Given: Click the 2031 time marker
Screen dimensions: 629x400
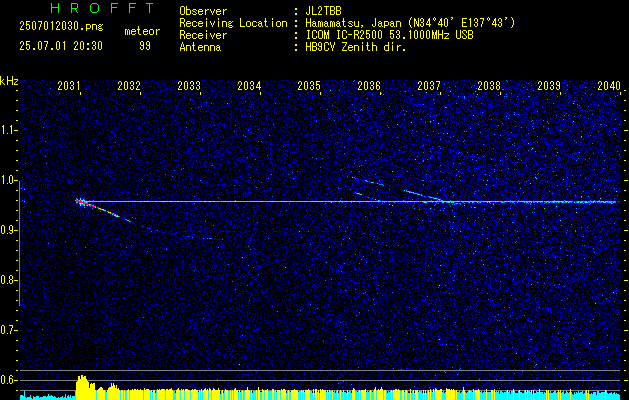Looking at the screenshot, I should 69,85.
